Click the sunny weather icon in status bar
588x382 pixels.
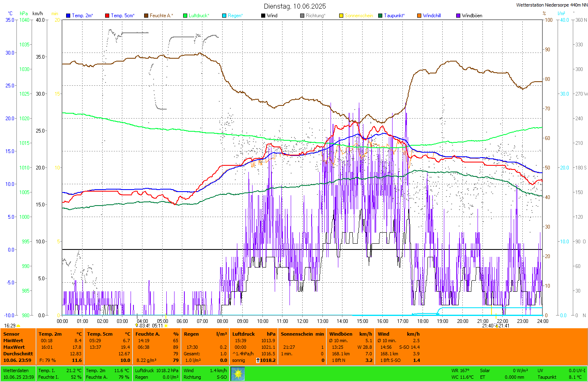(x=238, y=374)
